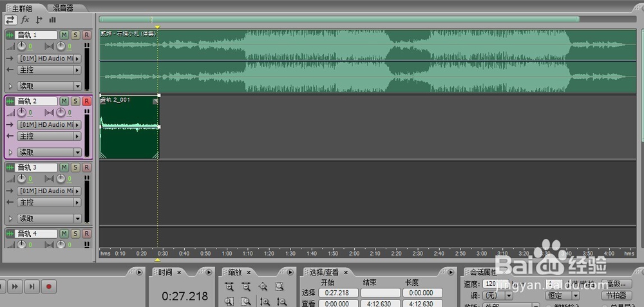Open the 选择/查看 panel options menu button

click(x=451, y=272)
